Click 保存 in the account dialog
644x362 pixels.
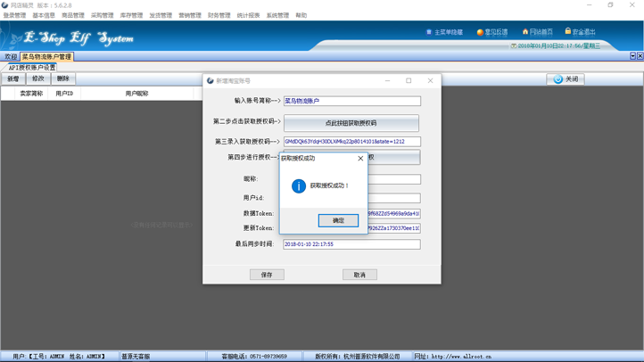point(266,275)
